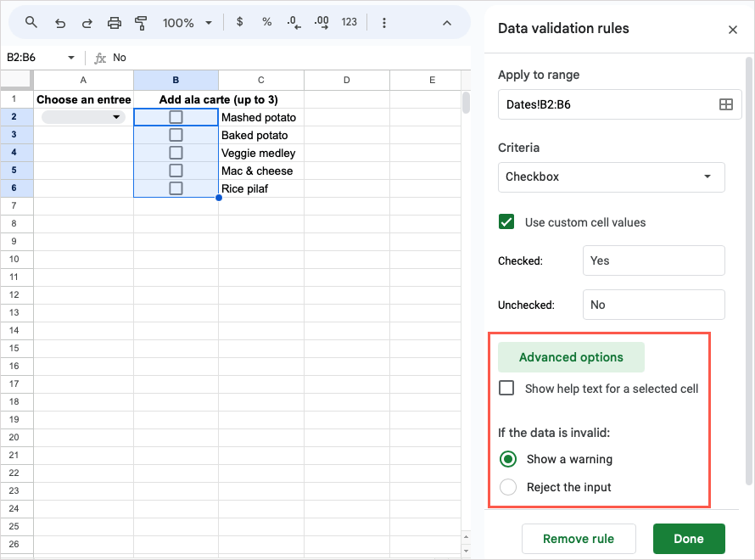755x560 pixels.
Task: Open the search tool
Action: [31, 22]
